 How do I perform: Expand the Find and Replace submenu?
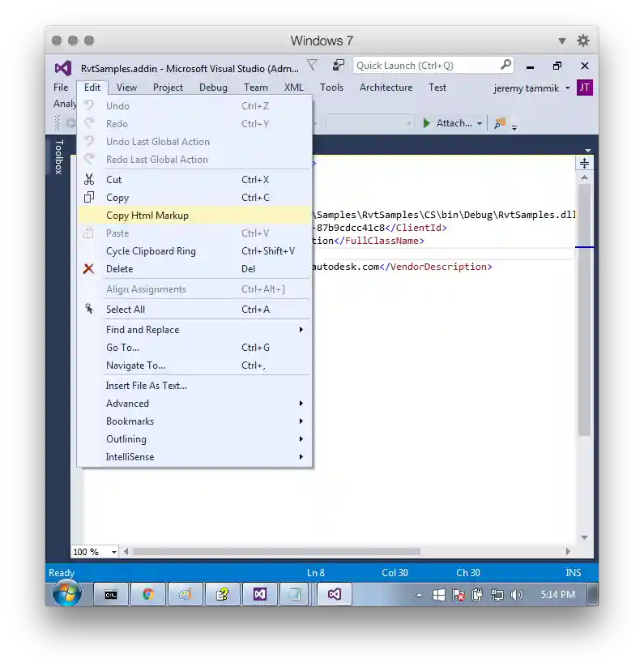tap(194, 330)
